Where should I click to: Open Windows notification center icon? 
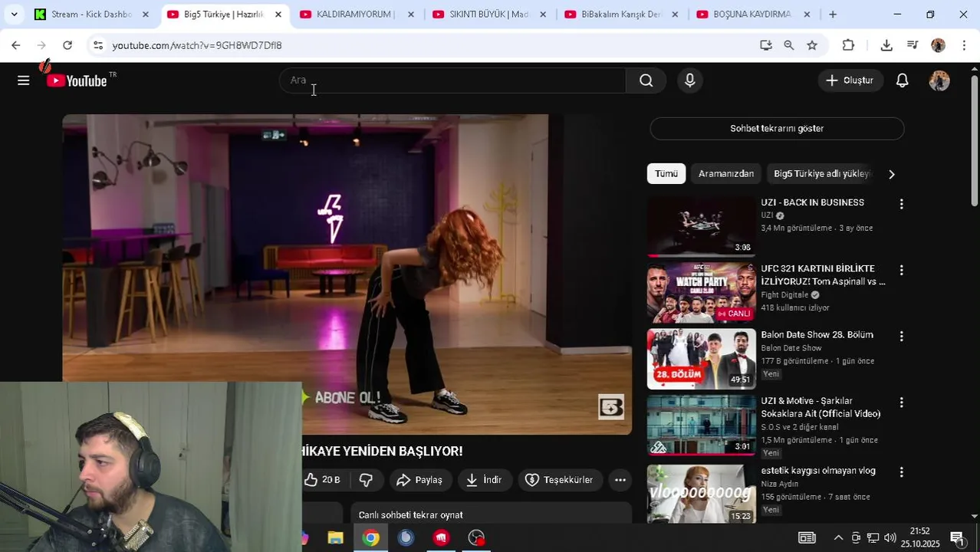(957, 537)
